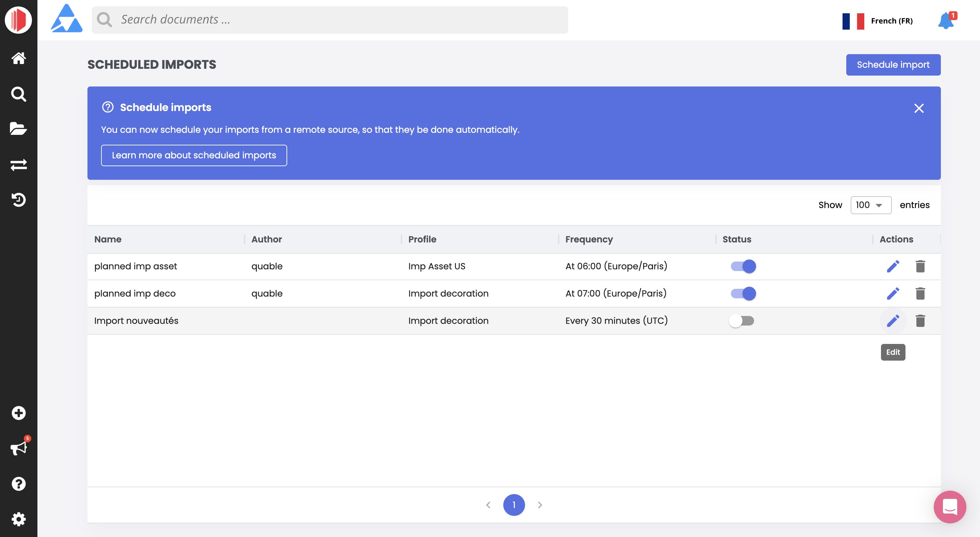This screenshot has width=980, height=537.
Task: Delete the Import nouveautés import
Action: tap(920, 321)
